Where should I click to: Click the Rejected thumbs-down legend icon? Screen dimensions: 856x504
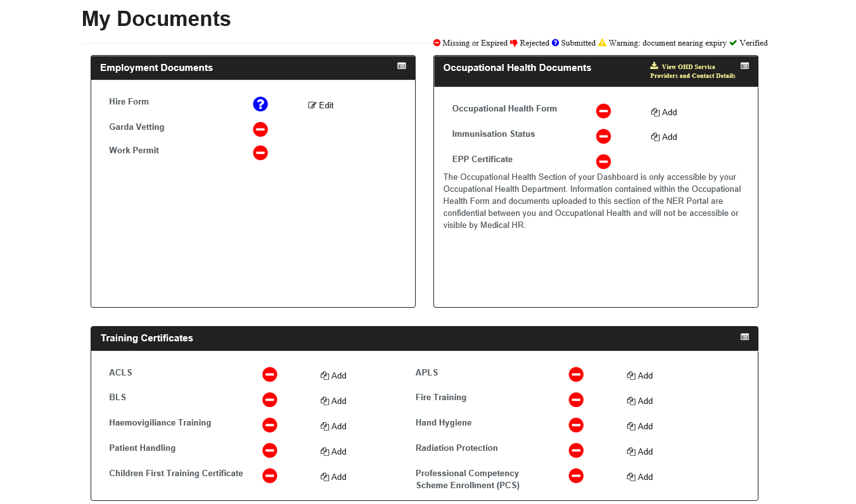click(x=514, y=43)
